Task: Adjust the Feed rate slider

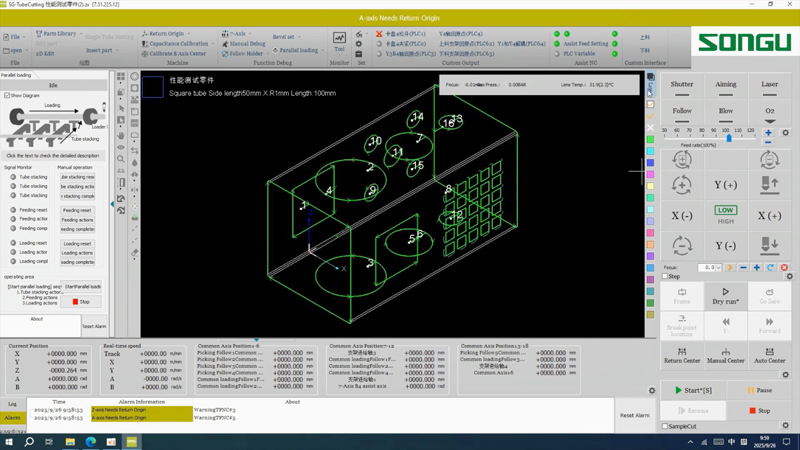Action: tap(729, 138)
